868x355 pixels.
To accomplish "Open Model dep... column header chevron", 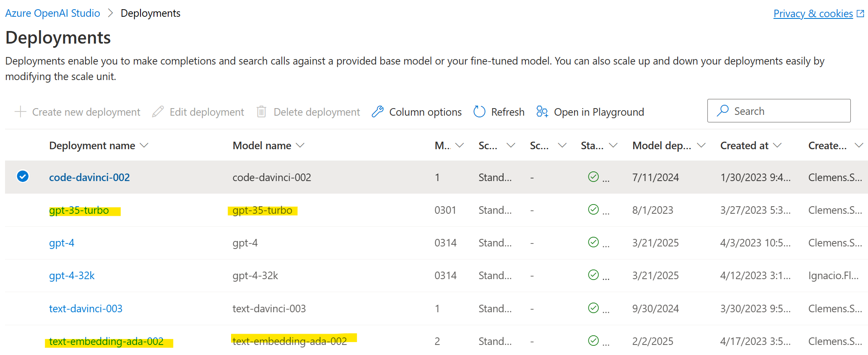I will click(x=701, y=145).
